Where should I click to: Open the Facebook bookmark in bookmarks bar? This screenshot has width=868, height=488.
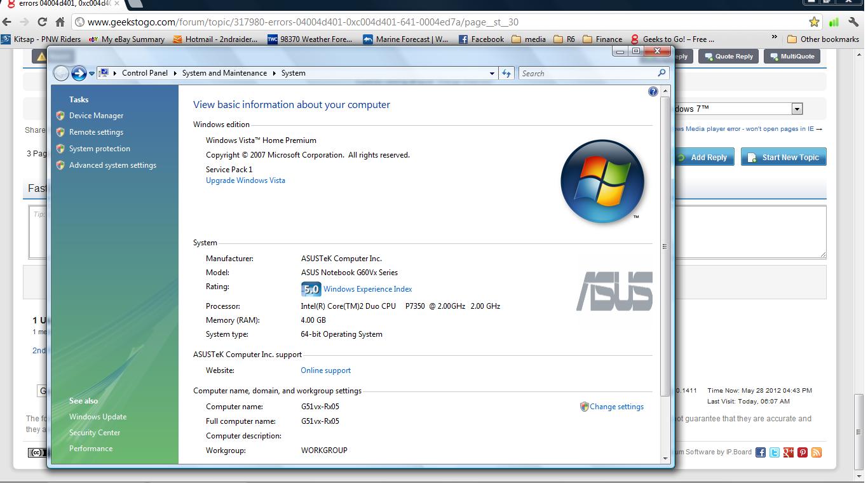[481, 39]
